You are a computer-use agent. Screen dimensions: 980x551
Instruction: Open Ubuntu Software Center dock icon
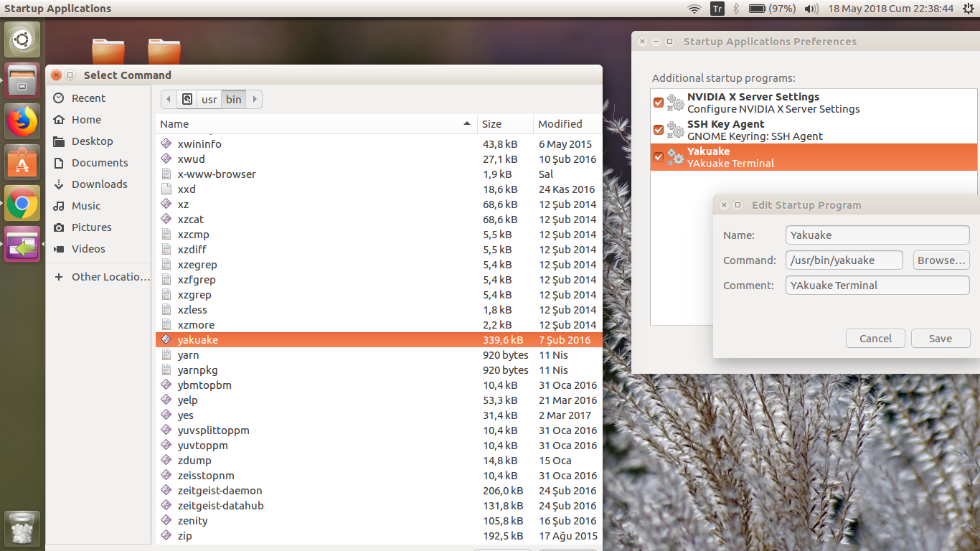pos(22,162)
